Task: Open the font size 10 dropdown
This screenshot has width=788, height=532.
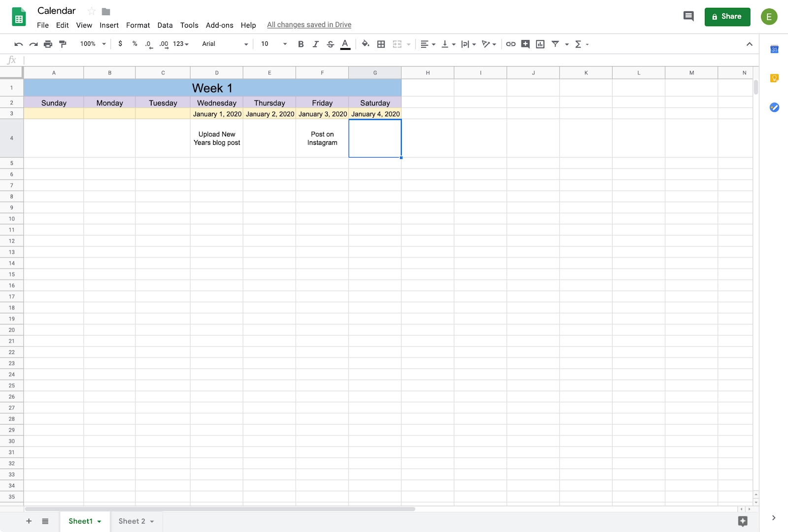Action: (x=274, y=44)
